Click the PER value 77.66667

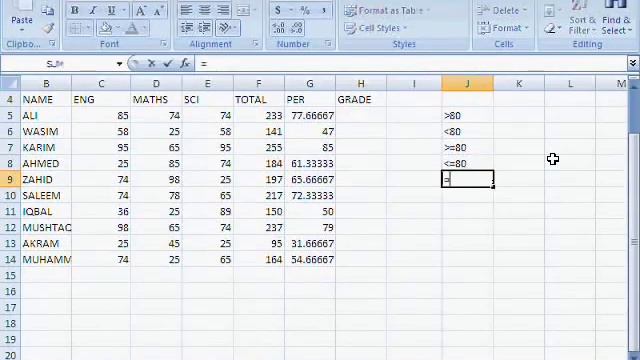(x=310, y=116)
